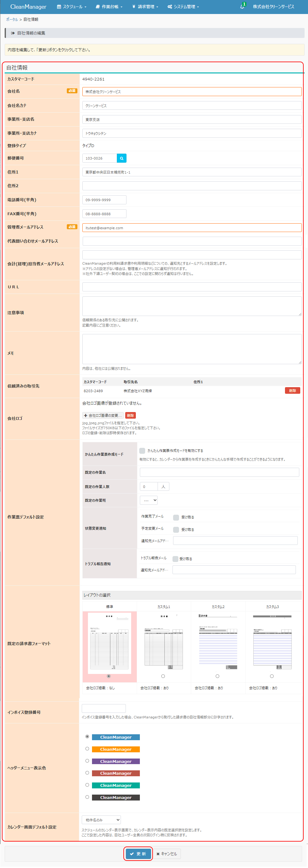Click the 管理者メールアドレス field
This screenshot has height=868, width=308.
[x=192, y=228]
